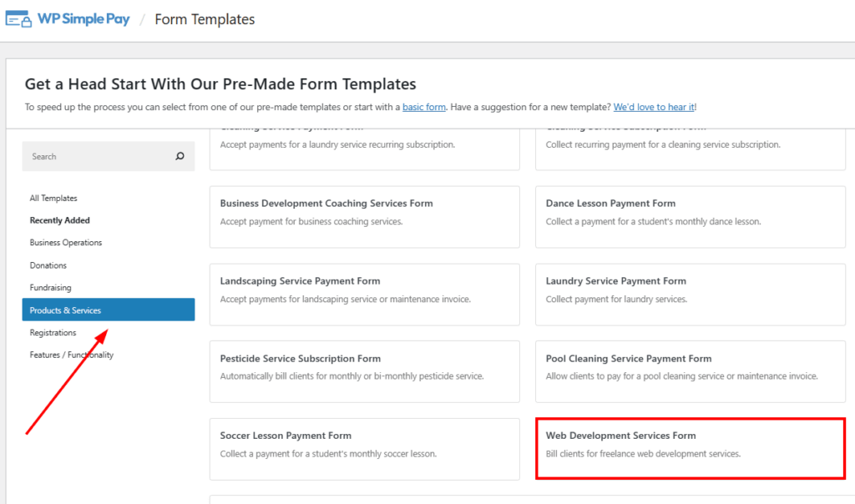
Task: Switch to the Registrations category
Action: pos(53,333)
